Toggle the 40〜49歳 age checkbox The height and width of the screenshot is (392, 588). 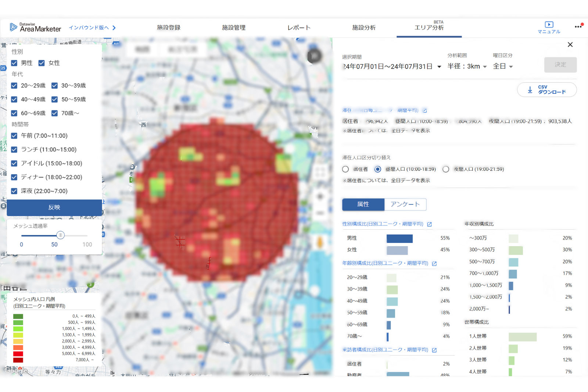coord(14,99)
